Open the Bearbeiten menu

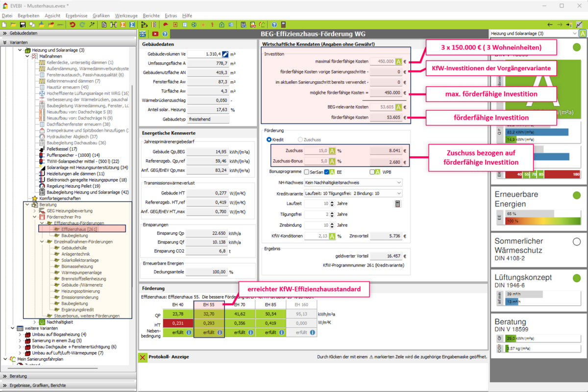click(28, 16)
